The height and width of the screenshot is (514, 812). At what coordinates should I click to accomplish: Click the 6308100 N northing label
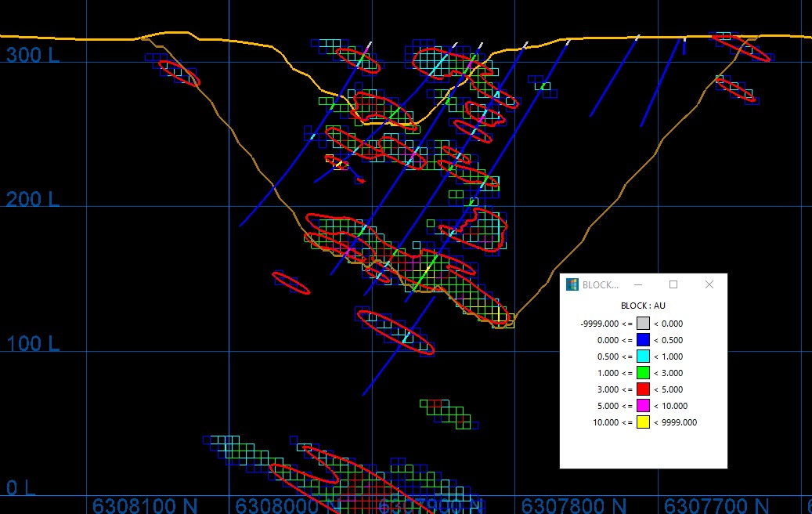click(x=145, y=505)
